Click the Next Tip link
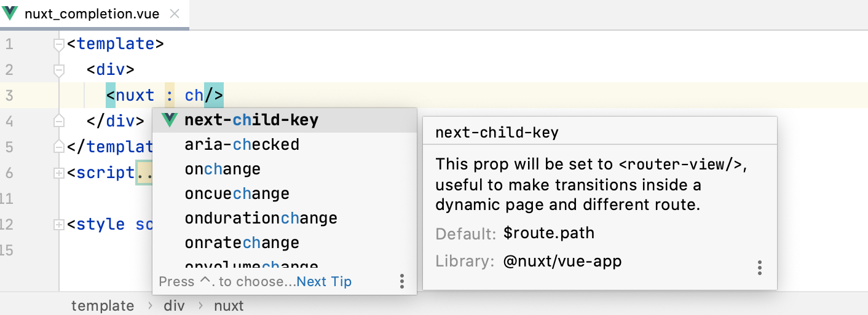 [x=324, y=282]
